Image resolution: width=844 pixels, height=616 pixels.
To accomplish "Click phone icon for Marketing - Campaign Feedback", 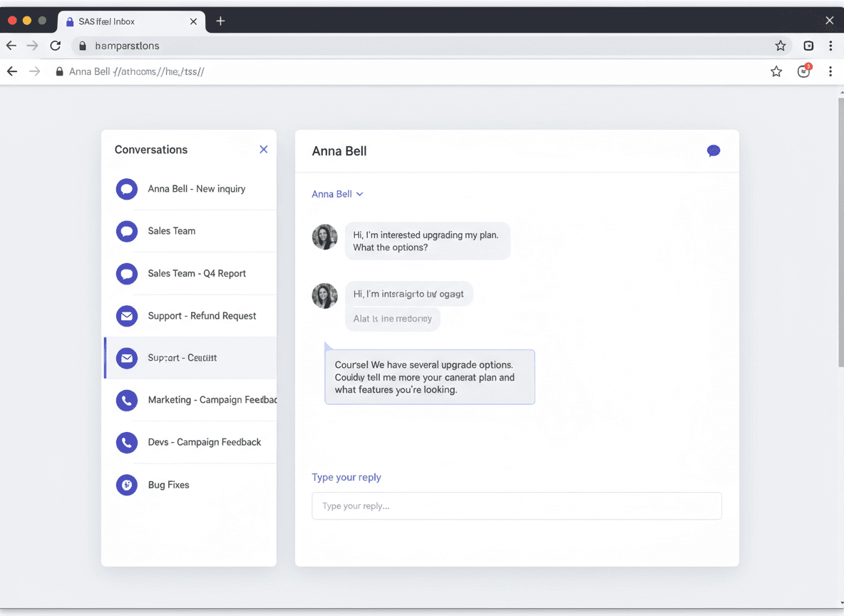I will pos(127,400).
